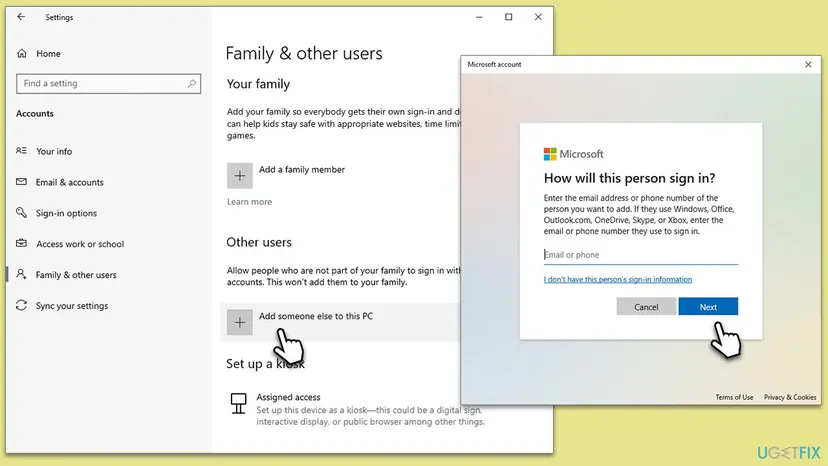This screenshot has width=828, height=466.
Task: Focus the Find a setting search box
Action: coord(108,83)
